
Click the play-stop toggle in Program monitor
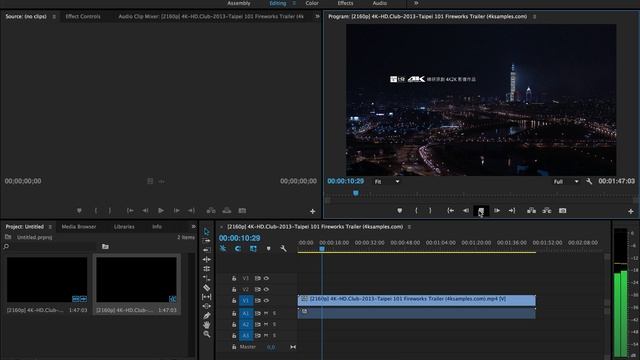481,211
